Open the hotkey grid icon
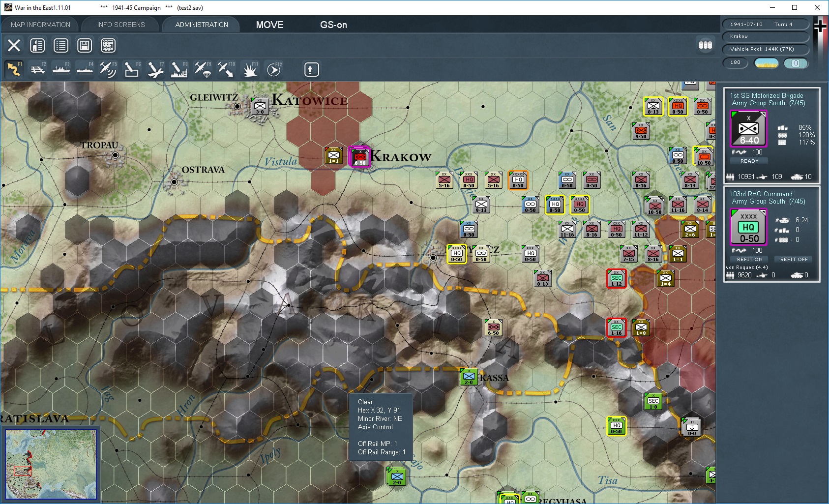Screen dimensions: 829x504 (108, 46)
